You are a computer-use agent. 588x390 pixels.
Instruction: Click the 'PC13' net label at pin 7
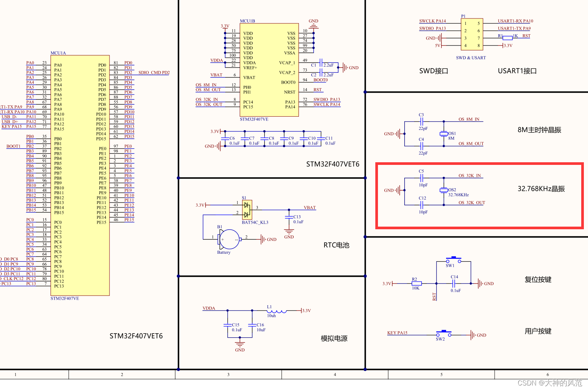[31, 284]
